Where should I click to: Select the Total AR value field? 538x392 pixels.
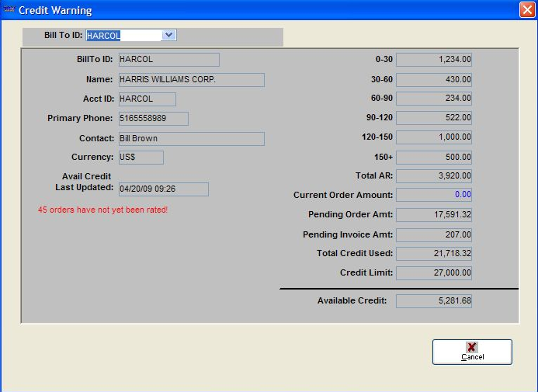(x=433, y=176)
